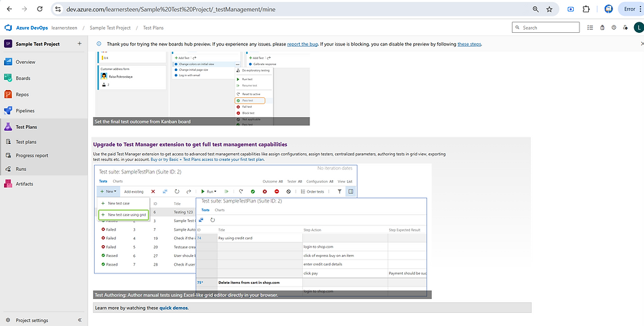The width and height of the screenshot is (644, 326).
Task: Open the Extensions puzzle menu
Action: pos(586,9)
